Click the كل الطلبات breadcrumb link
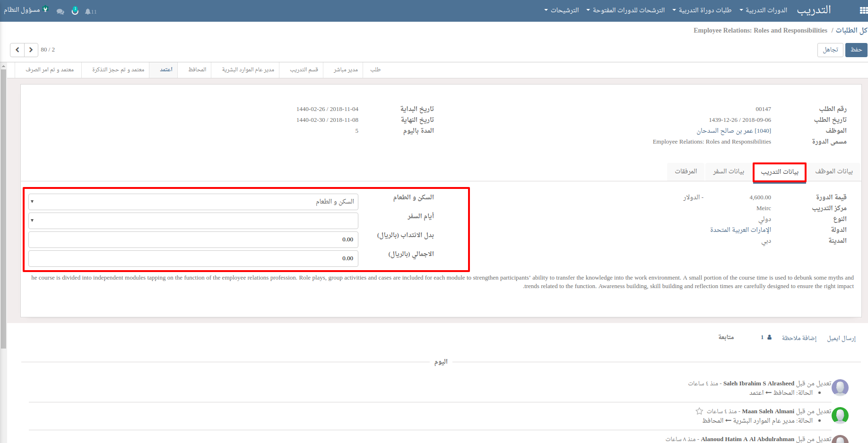 coord(851,30)
